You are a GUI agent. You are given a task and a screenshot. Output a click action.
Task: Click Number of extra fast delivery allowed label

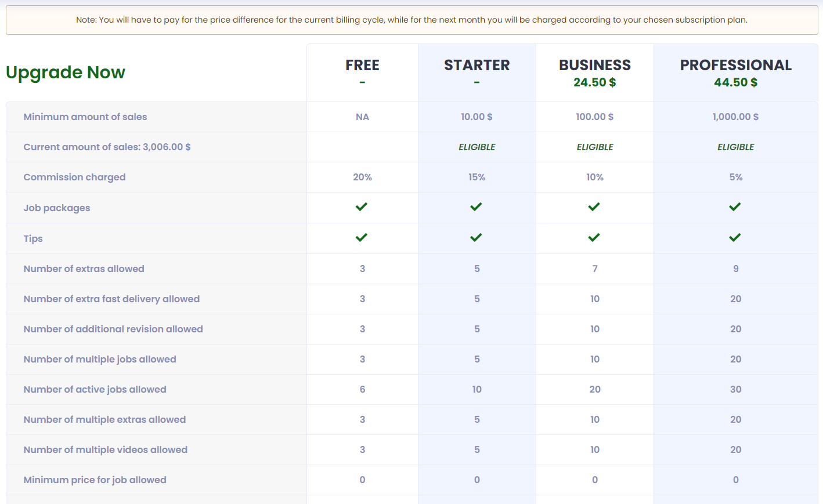pyautogui.click(x=111, y=299)
